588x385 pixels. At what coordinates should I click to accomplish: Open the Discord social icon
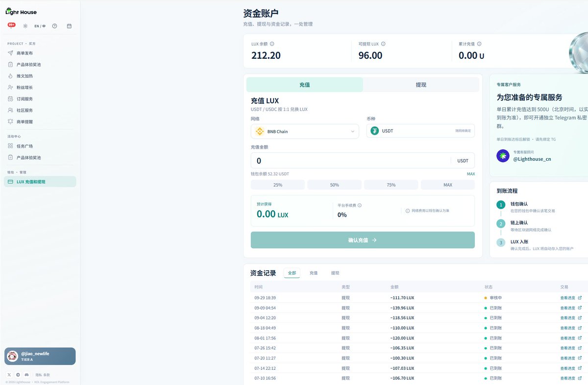pos(26,375)
